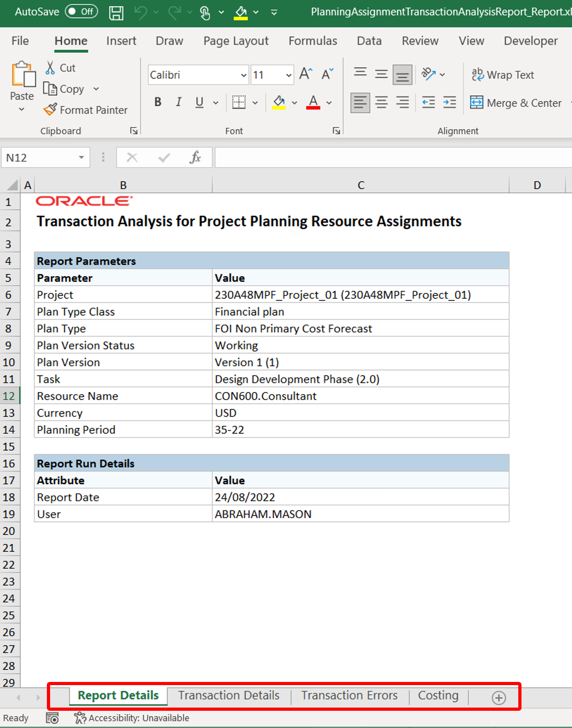Open the Copy dropdown arrow

pyautogui.click(x=96, y=89)
